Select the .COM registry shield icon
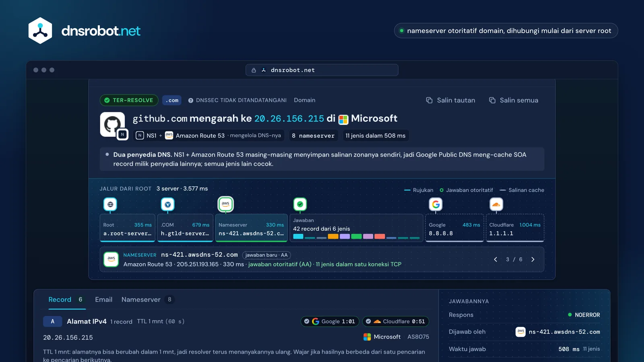The height and width of the screenshot is (362, 644). (168, 204)
